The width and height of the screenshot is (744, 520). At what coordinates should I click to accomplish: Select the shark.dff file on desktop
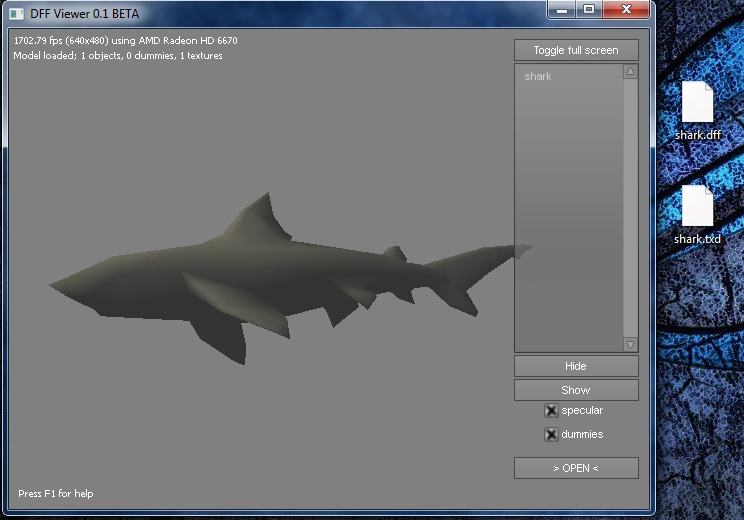point(697,111)
